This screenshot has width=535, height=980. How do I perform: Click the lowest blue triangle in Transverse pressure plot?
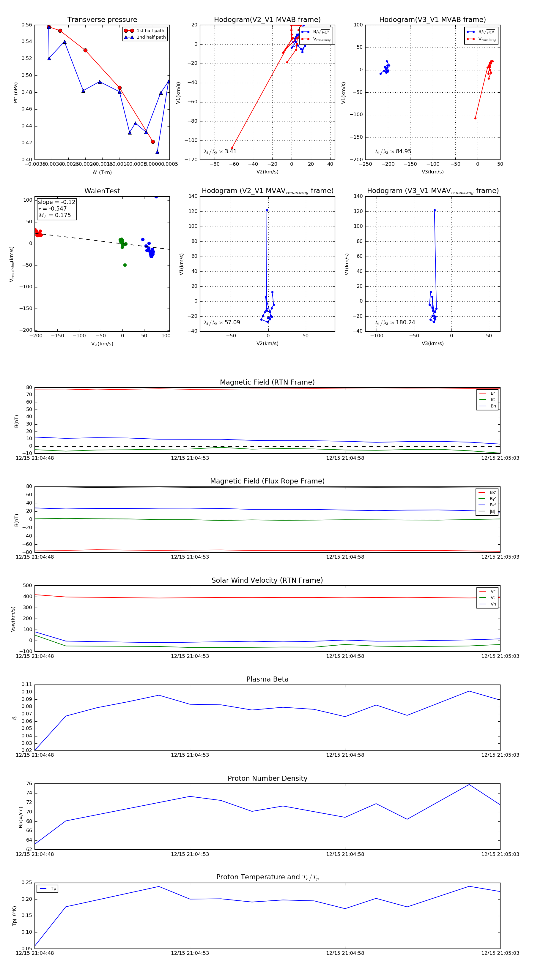click(x=157, y=152)
